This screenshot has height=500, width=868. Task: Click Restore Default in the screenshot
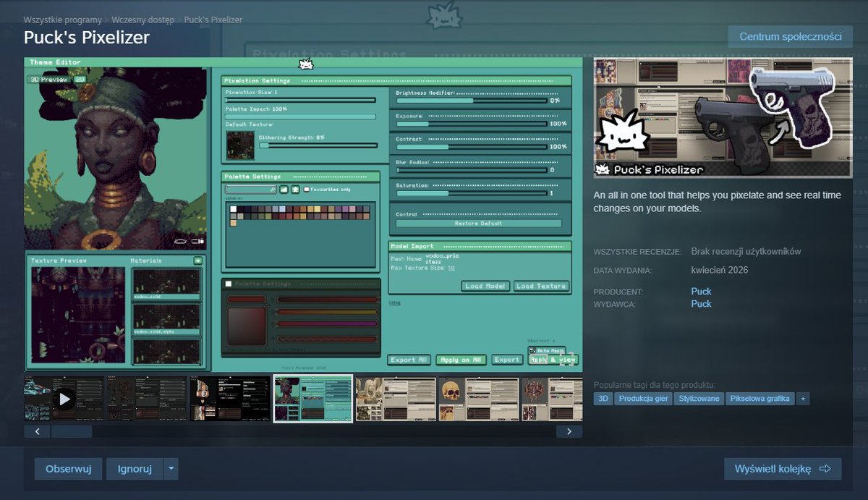point(479,224)
